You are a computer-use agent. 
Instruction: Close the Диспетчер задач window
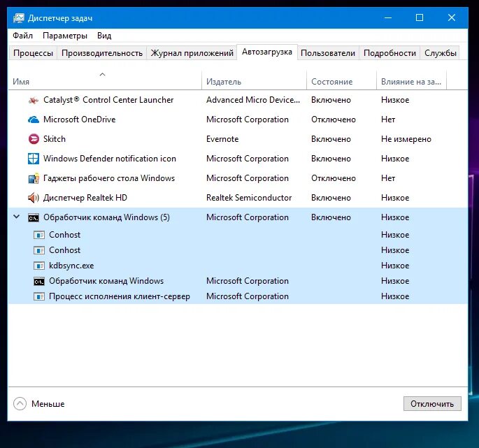click(x=452, y=17)
